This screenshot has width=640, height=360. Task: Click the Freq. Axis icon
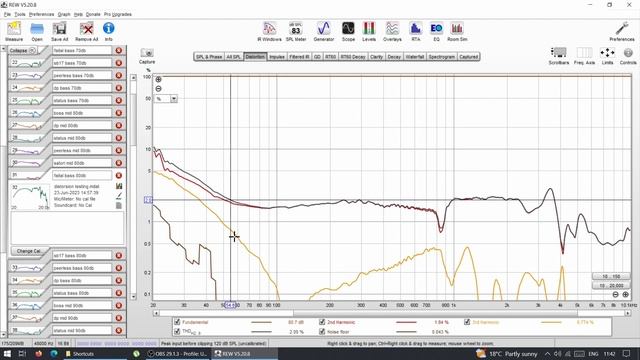point(584,56)
